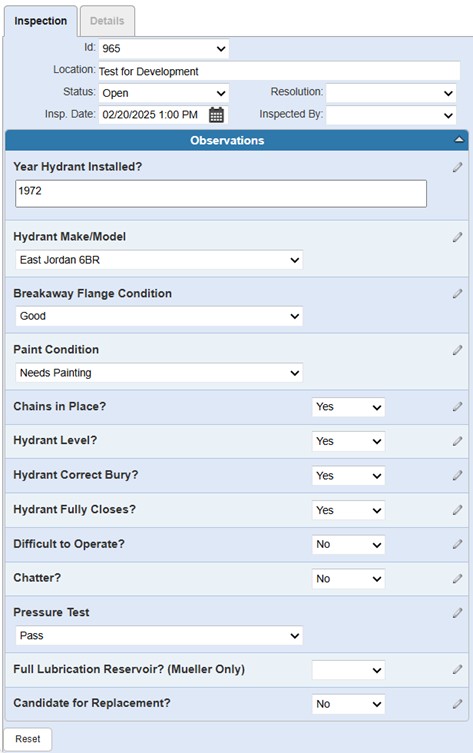
Task: Click pencil icon for Breakaway Flange Condition
Action: tap(458, 294)
